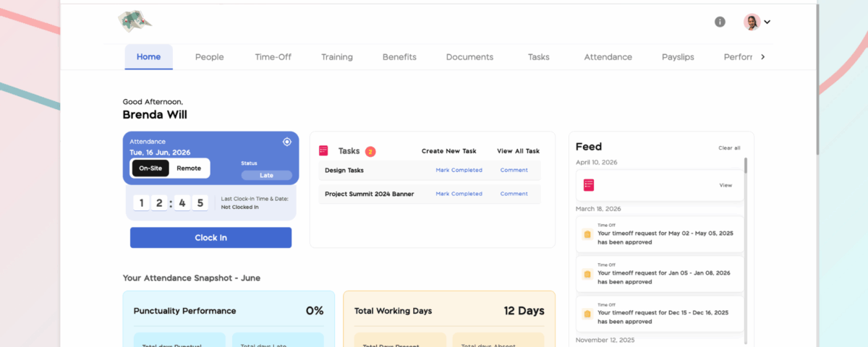Click the info icon in the header
The height and width of the screenshot is (347, 868).
pos(720,22)
